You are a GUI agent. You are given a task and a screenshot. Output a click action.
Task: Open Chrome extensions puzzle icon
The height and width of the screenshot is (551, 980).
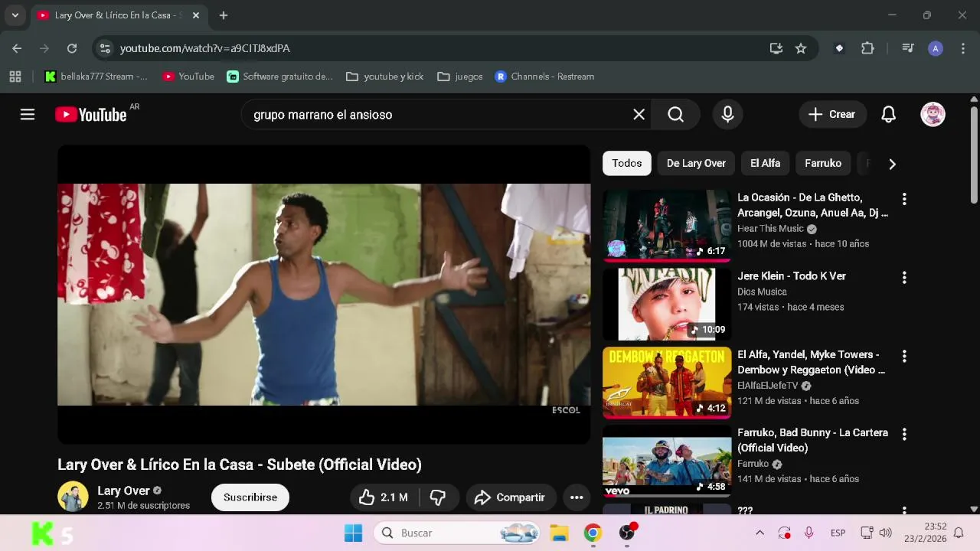pos(867,48)
